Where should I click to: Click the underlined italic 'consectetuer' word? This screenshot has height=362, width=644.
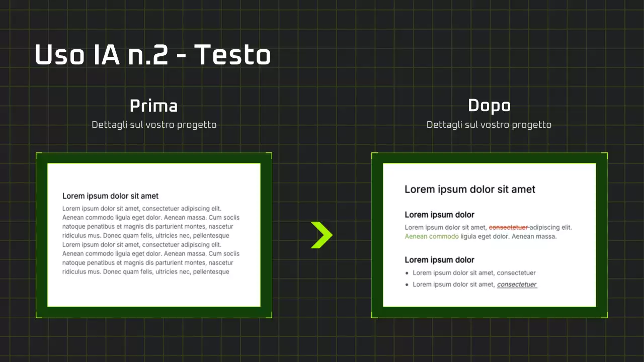(x=517, y=285)
